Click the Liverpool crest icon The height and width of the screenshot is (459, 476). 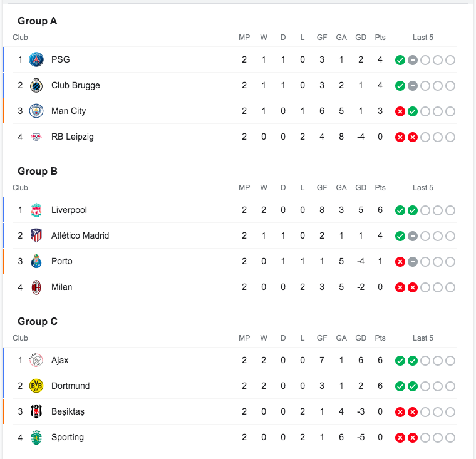36,210
